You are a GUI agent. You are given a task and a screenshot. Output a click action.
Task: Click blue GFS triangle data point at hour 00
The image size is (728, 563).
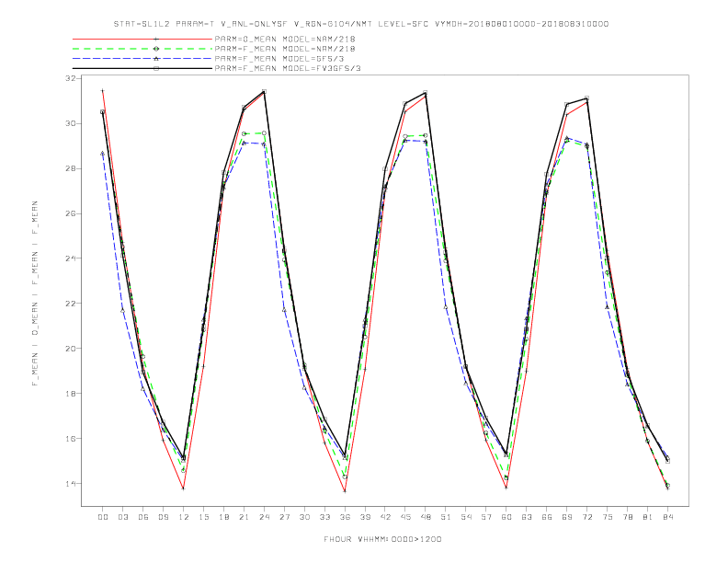pos(103,153)
